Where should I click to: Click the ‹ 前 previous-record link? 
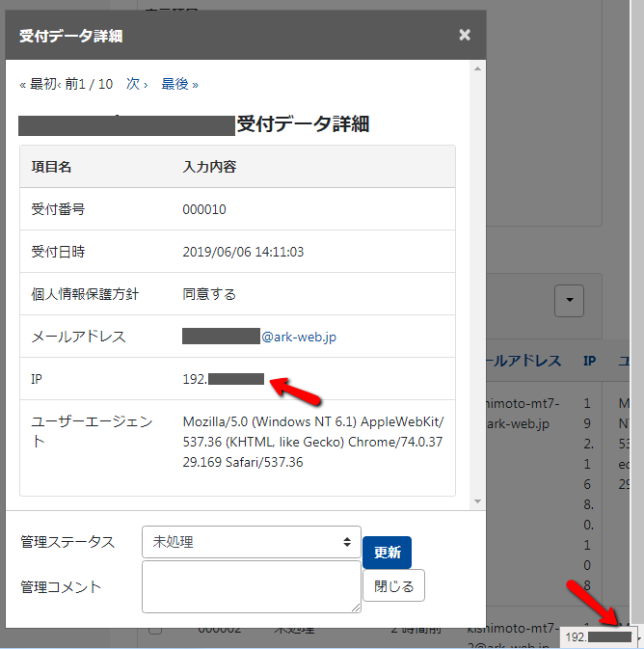[x=67, y=84]
